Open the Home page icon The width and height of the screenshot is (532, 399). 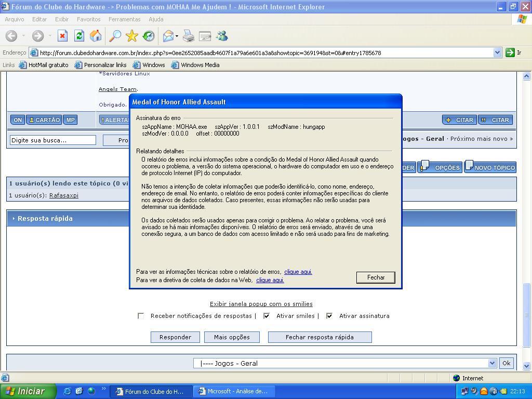click(96, 36)
